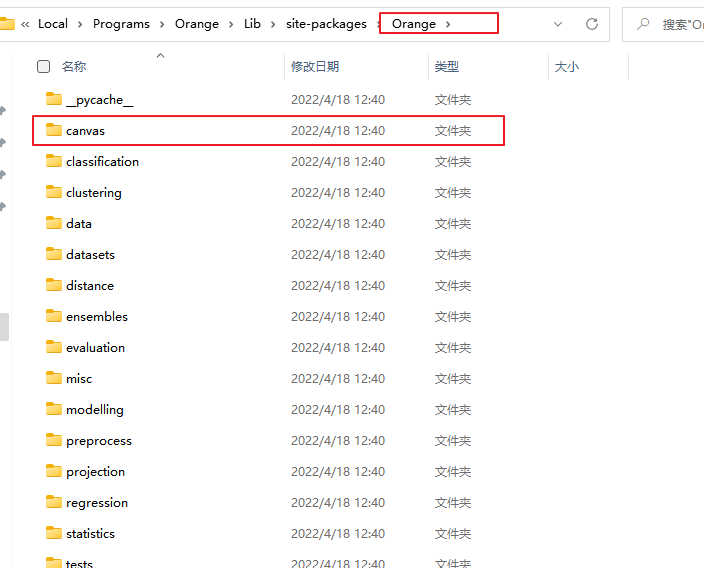The width and height of the screenshot is (704, 580).
Task: Go to Local in the breadcrumb path
Action: click(x=53, y=23)
